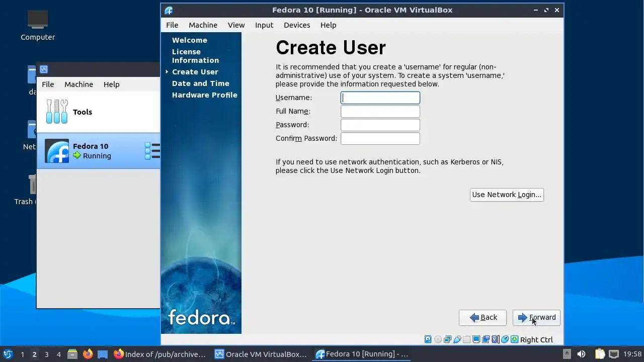Open File menu in VirtualBox Manager window
The width and height of the screenshot is (644, 362).
coord(48,84)
